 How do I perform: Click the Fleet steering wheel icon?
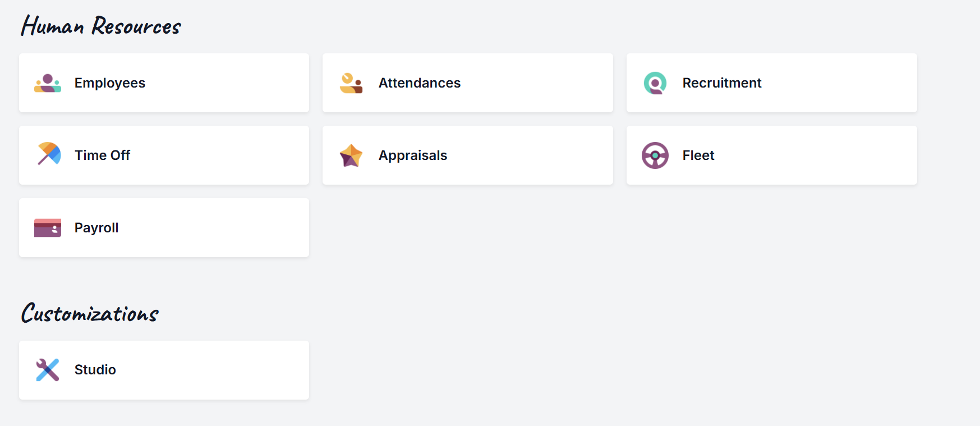pyautogui.click(x=655, y=155)
